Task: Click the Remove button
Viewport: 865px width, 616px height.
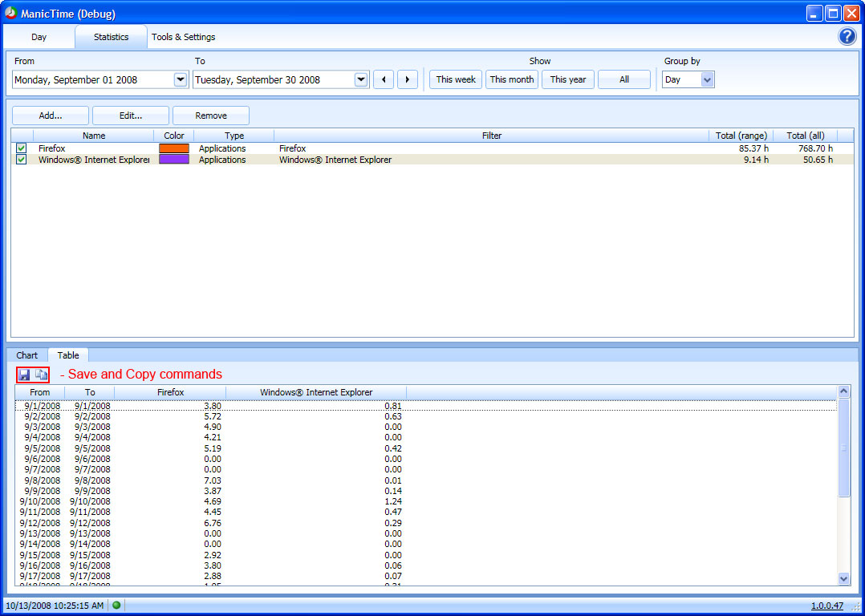Action: [211, 115]
